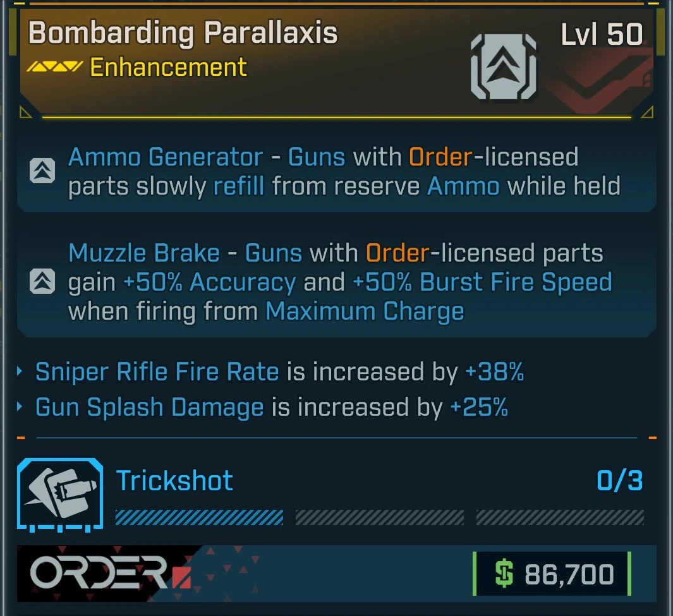Click the Bombarding Parallaxis item title
673x616 pixels.
pyautogui.click(x=183, y=33)
